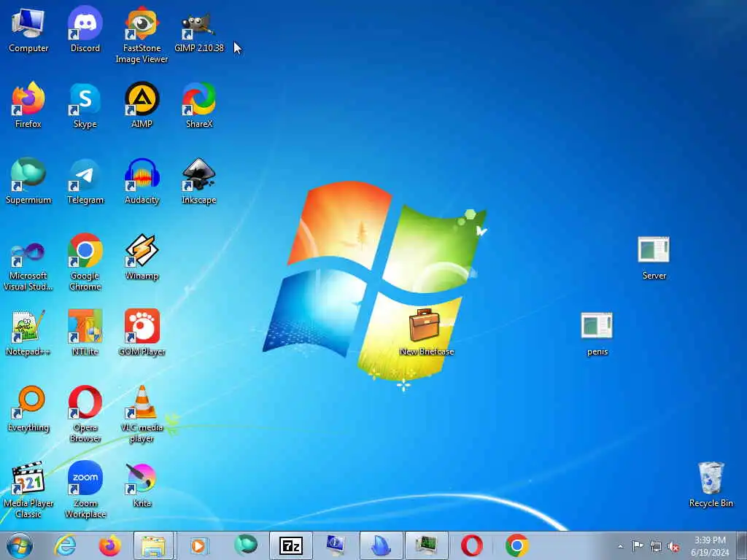Select the Skype desktop shortcut
The height and width of the screenshot is (560, 747).
(85, 105)
